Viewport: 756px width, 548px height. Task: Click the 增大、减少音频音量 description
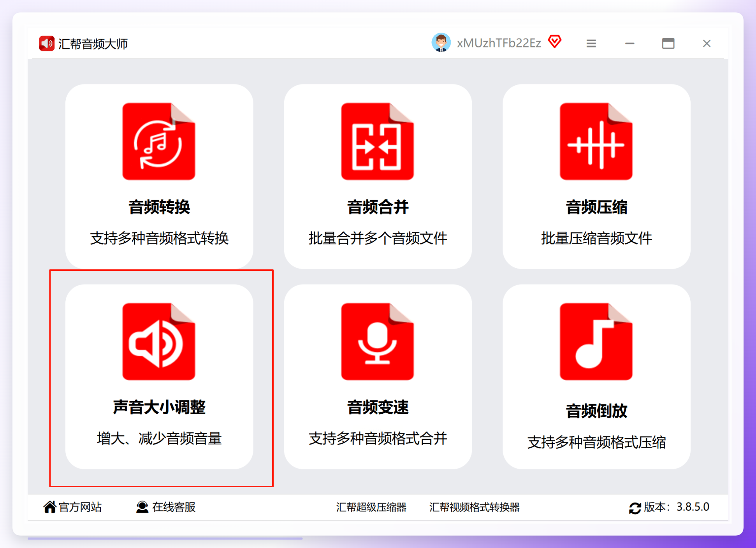pos(159,438)
